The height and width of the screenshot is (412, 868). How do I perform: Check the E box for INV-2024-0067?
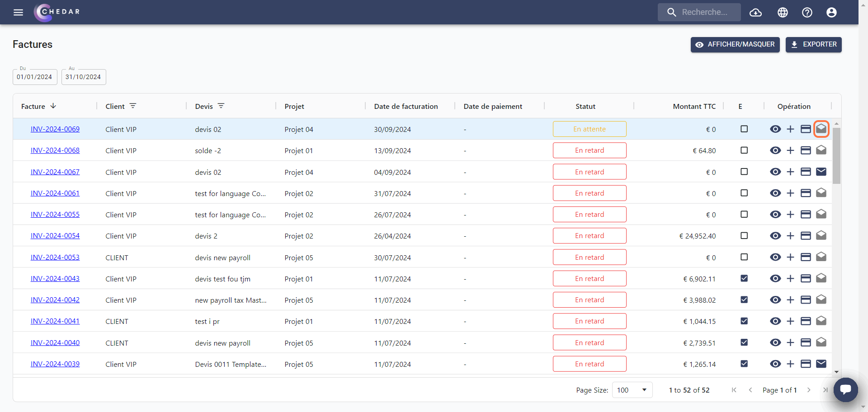point(744,172)
